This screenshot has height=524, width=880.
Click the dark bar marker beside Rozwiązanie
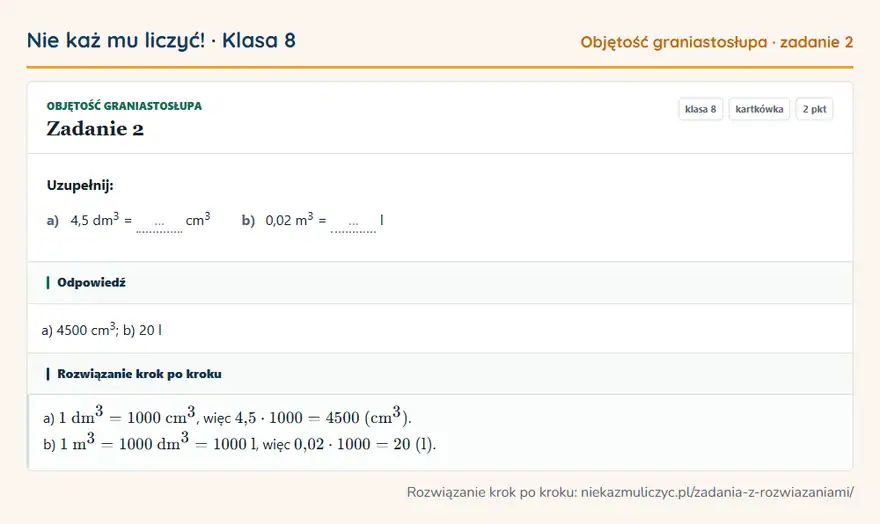click(x=48, y=374)
